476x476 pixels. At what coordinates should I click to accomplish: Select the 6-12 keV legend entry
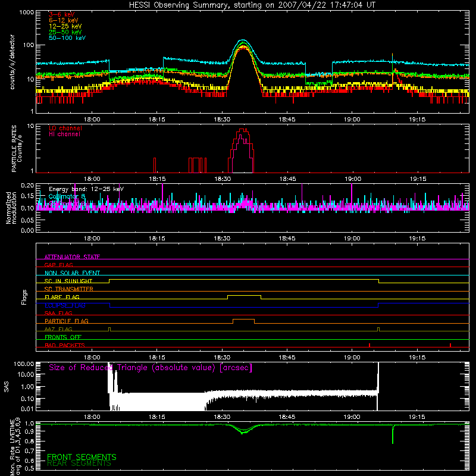pos(63,20)
